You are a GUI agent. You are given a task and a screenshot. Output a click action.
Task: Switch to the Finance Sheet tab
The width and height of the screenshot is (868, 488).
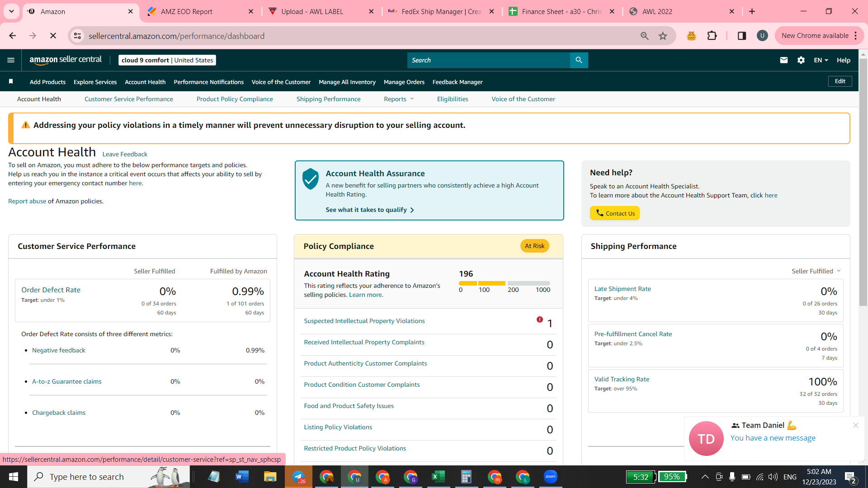coord(561,11)
